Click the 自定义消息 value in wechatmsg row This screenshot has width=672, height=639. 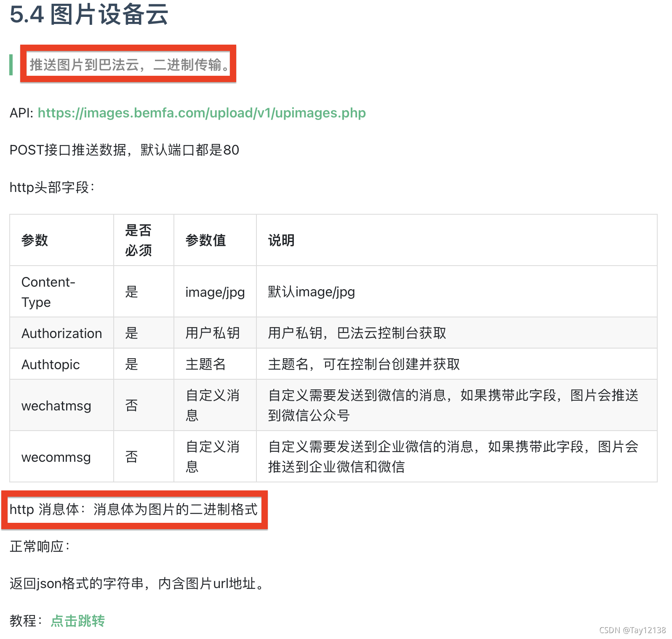click(x=215, y=405)
